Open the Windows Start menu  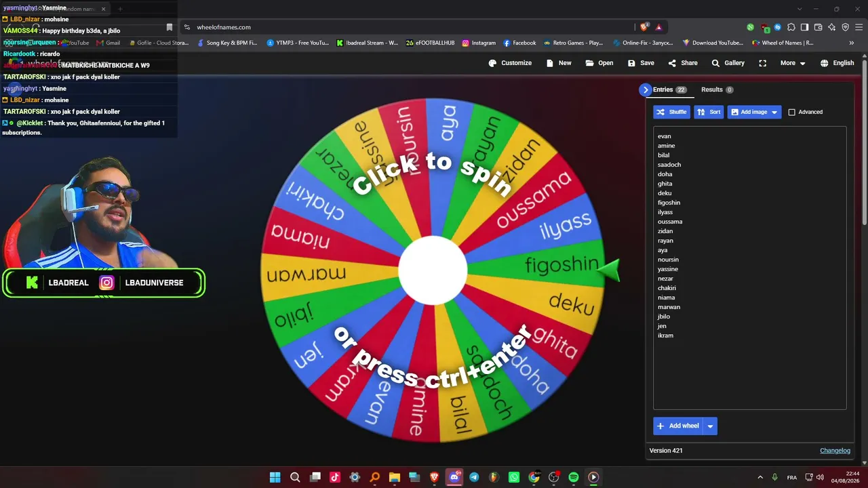coord(275,477)
